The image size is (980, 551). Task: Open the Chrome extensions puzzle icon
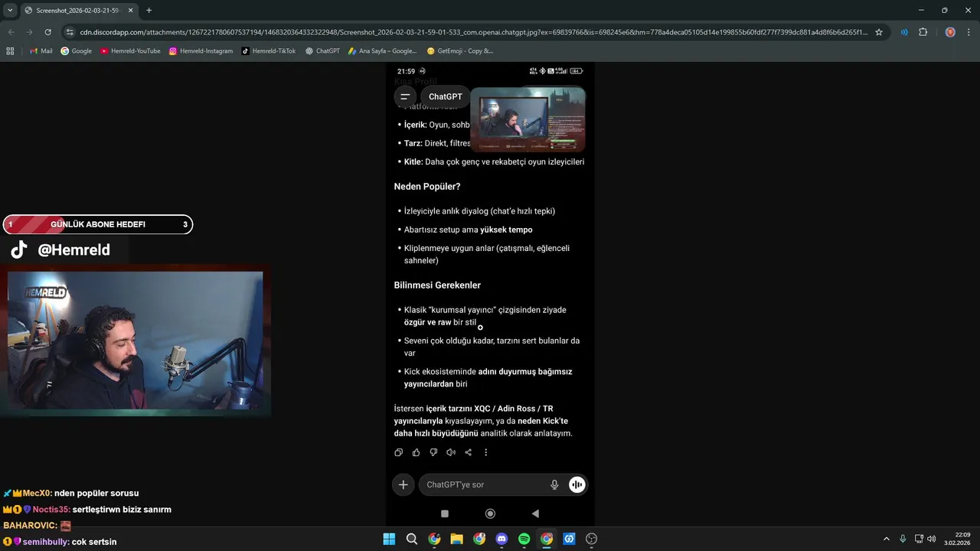923,32
